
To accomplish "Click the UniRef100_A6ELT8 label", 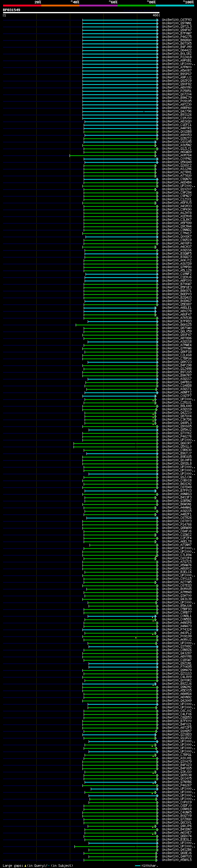I will (x=176, y=542).
